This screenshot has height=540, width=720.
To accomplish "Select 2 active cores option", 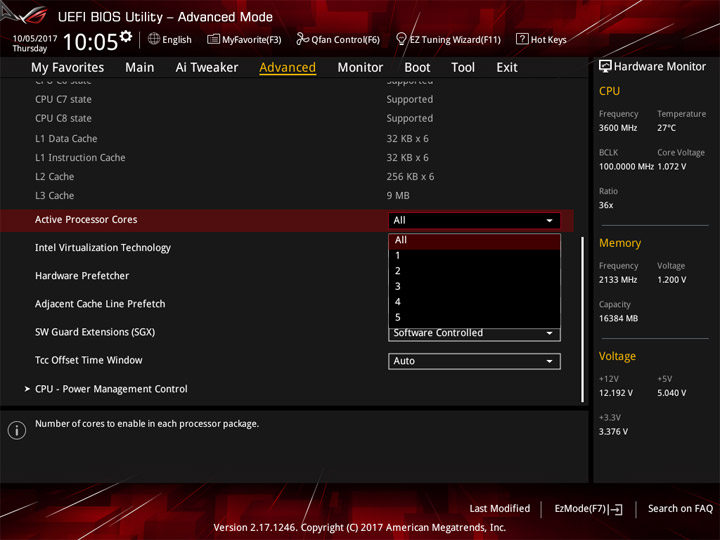I will 474,271.
